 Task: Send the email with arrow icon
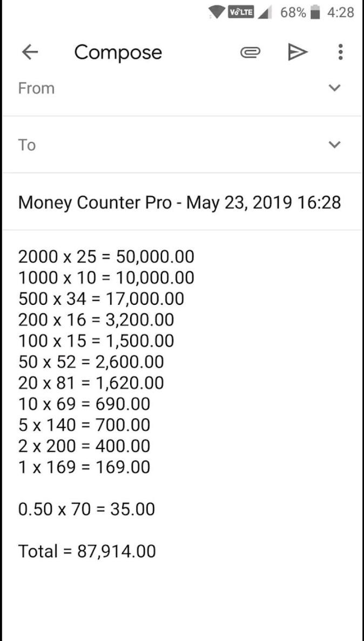[296, 52]
